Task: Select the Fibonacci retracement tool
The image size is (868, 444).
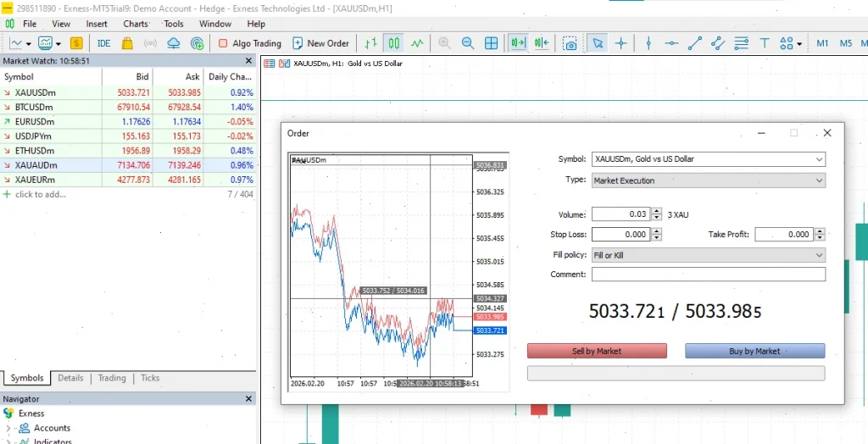Action: coord(741,43)
